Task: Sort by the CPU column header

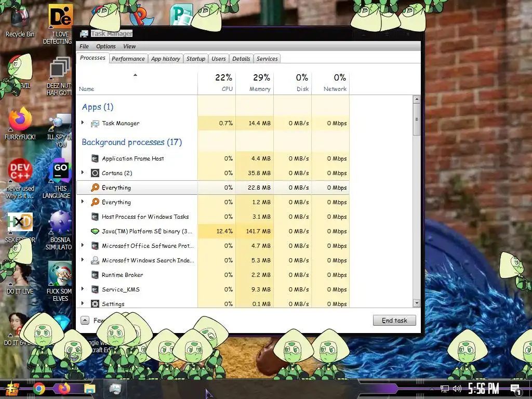Action: click(217, 83)
